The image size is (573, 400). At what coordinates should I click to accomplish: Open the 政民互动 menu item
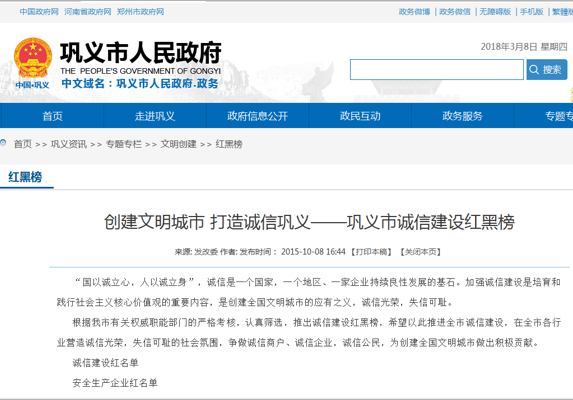360,116
